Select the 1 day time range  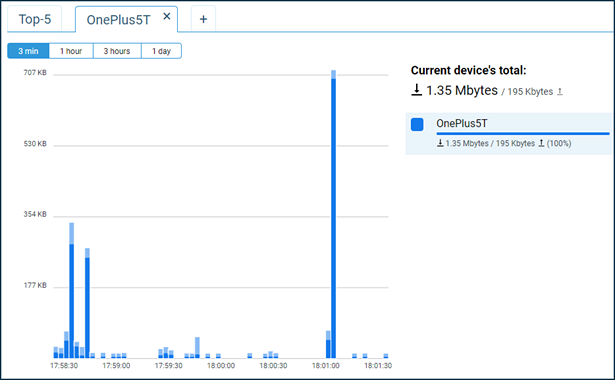[161, 51]
